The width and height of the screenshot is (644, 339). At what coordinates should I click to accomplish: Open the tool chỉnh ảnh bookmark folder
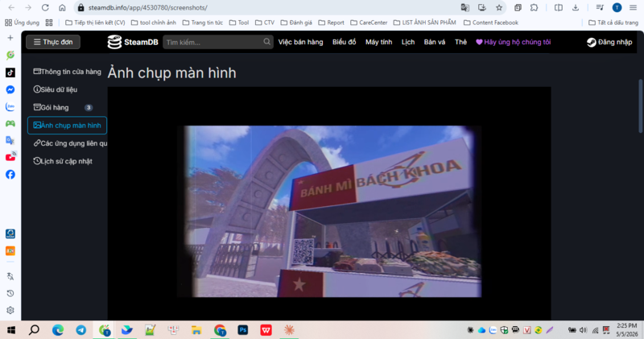[x=154, y=23]
